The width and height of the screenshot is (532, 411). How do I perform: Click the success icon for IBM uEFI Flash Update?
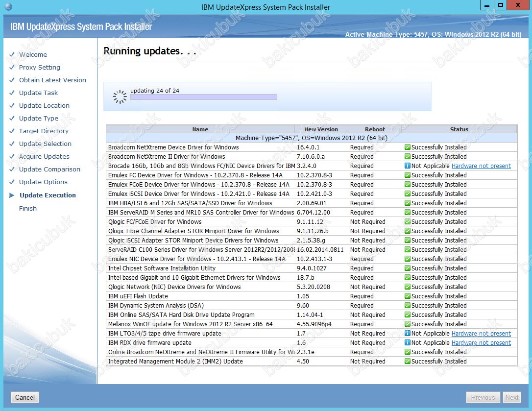[407, 296]
